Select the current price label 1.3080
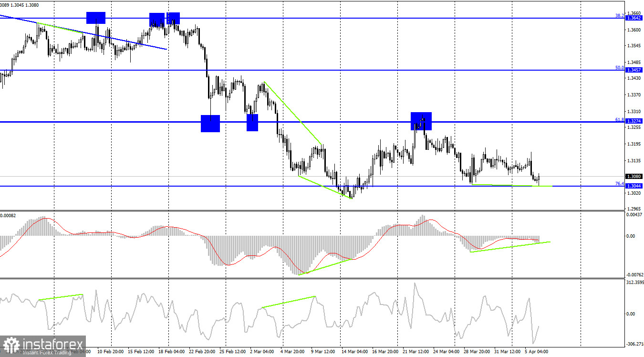 click(x=634, y=177)
